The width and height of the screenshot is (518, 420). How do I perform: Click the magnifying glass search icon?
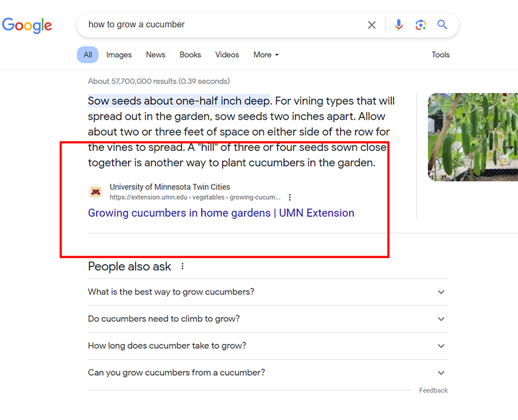(x=442, y=25)
